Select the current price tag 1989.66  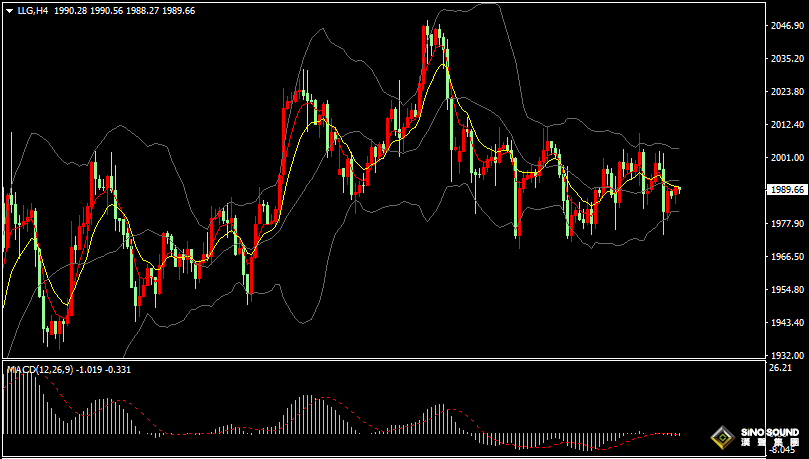click(787, 190)
